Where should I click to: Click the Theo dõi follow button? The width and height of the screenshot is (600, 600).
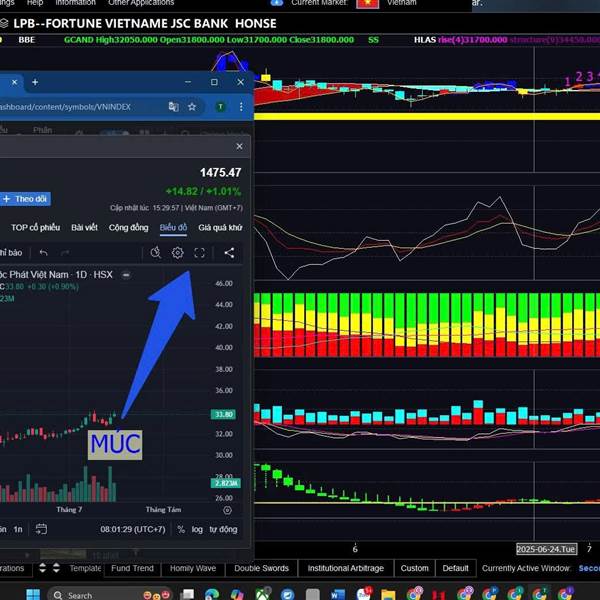tap(25, 199)
